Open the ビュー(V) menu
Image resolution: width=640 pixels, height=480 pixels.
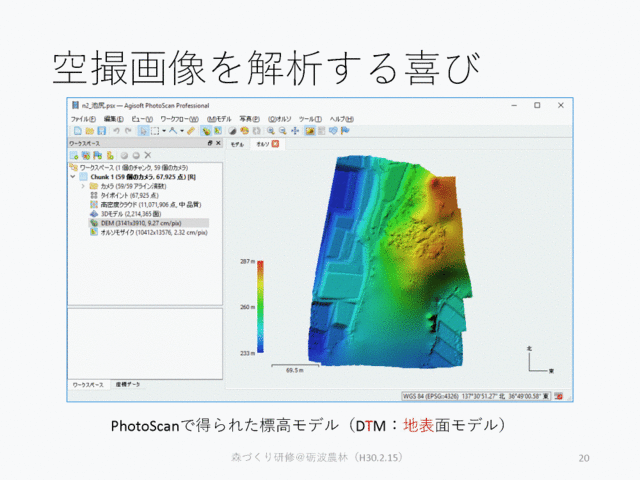coord(142,119)
